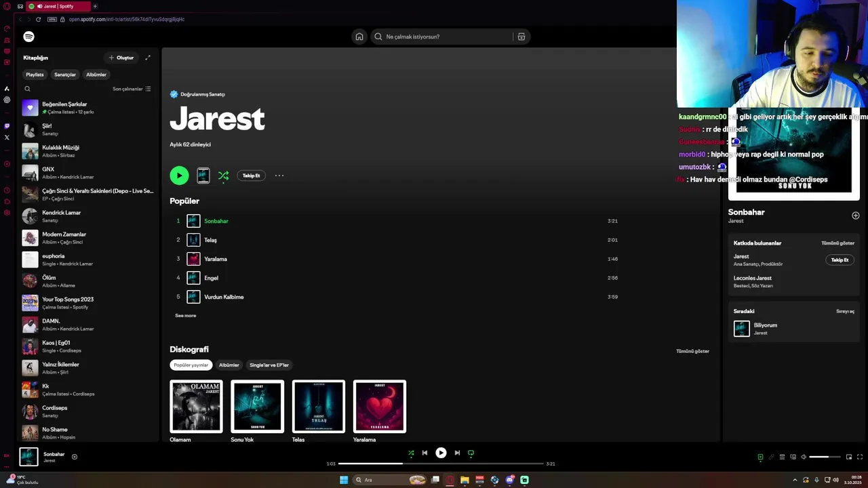This screenshot has height=488, width=868.
Task: Open lyrics via the microphone icon
Action: point(771,457)
